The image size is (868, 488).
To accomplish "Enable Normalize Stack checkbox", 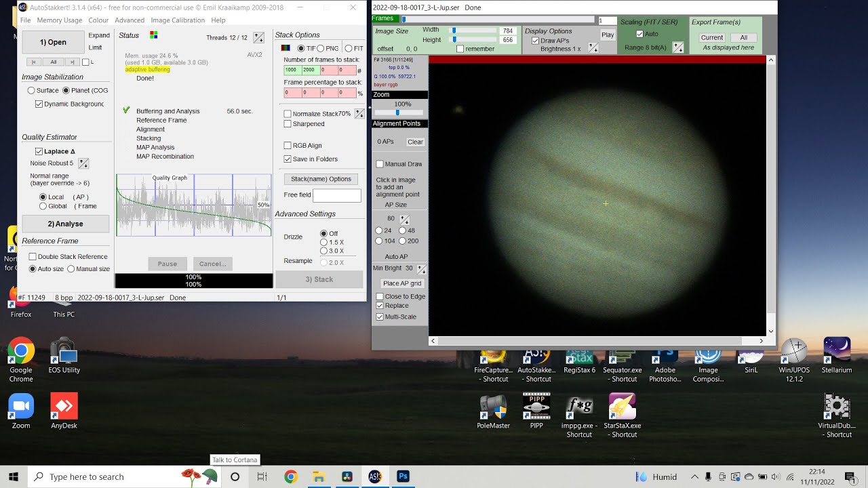I will click(x=288, y=114).
